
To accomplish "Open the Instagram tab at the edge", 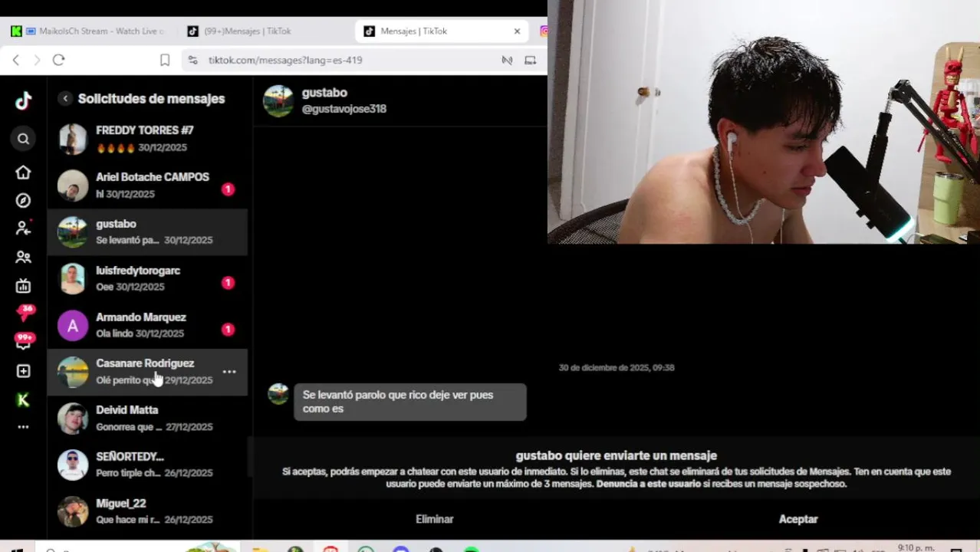I will click(x=543, y=31).
